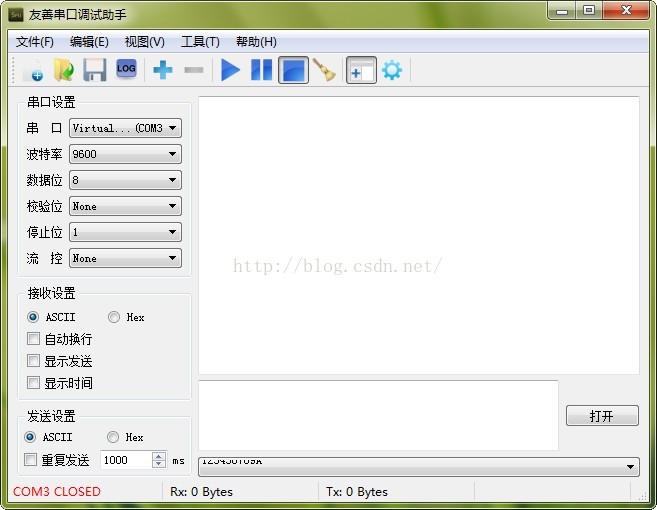657x510 pixels.
Task: Click Tx: 0 Bytes status entry
Action: point(357,492)
